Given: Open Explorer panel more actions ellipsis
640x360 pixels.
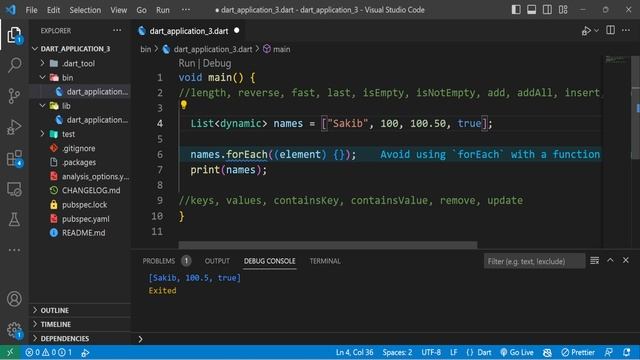Looking at the screenshot, I should (x=117, y=30).
